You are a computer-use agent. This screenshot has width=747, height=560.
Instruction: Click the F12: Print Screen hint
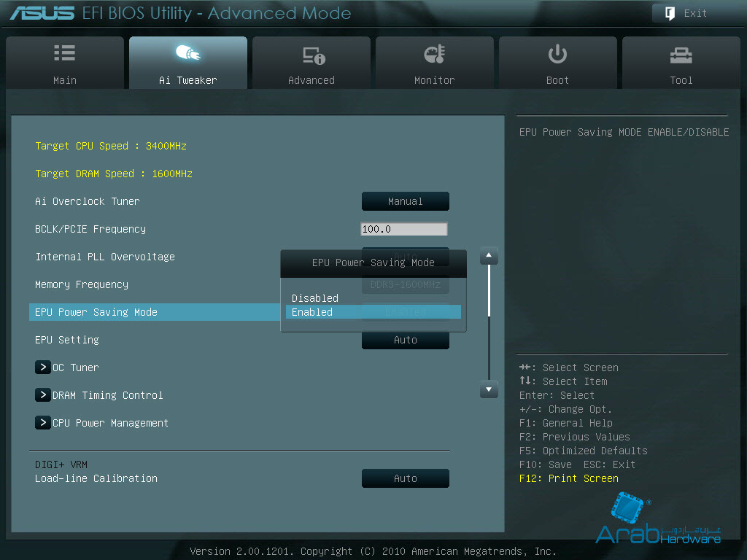(569, 478)
